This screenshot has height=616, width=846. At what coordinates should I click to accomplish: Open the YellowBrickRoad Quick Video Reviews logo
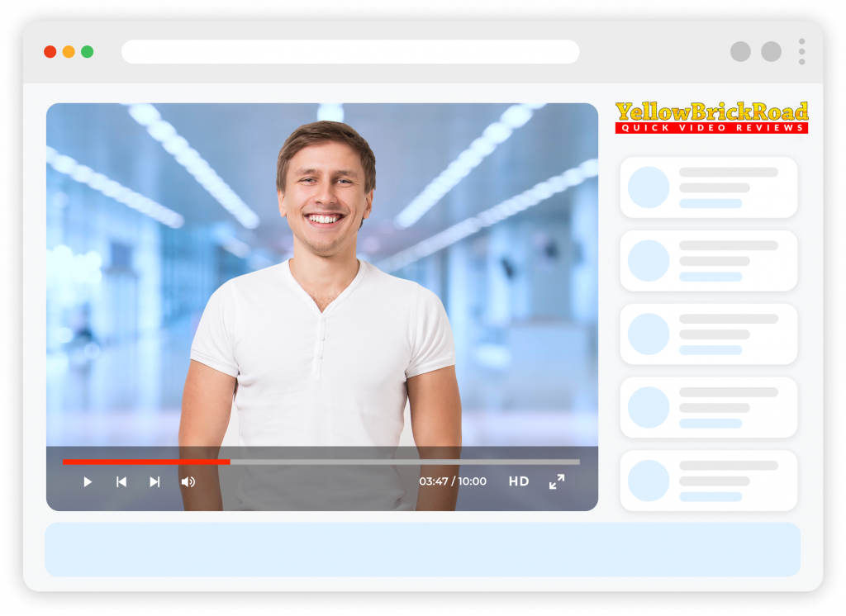click(711, 117)
